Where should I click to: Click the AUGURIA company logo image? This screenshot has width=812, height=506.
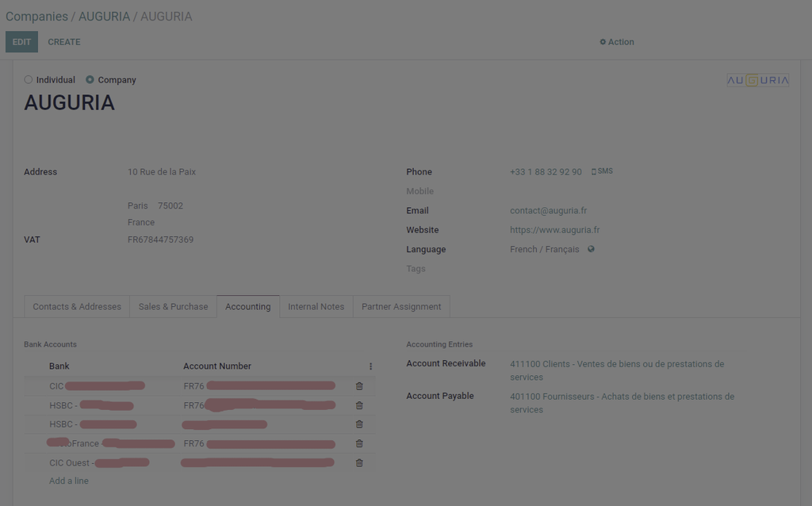[x=757, y=80]
